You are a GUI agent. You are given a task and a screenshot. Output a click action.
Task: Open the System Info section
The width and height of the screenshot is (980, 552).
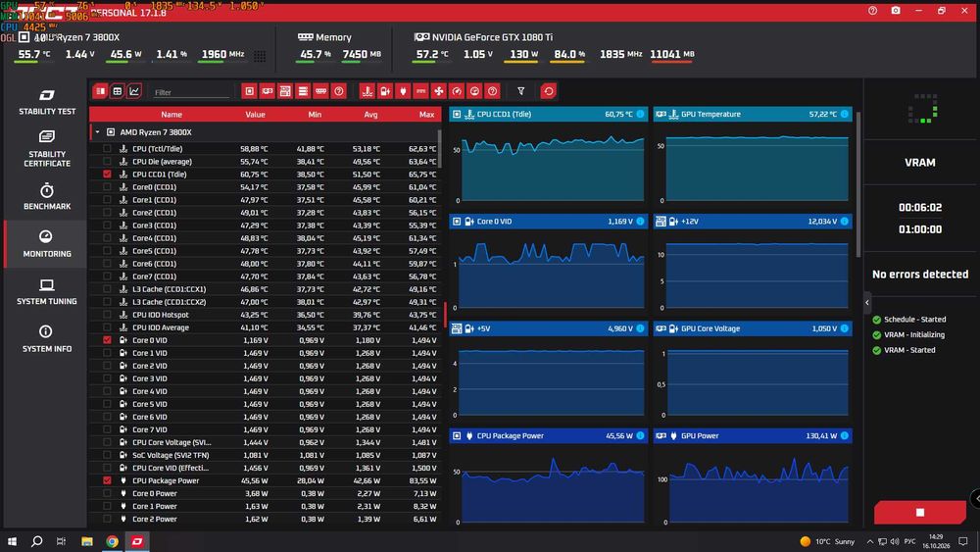[x=47, y=339]
